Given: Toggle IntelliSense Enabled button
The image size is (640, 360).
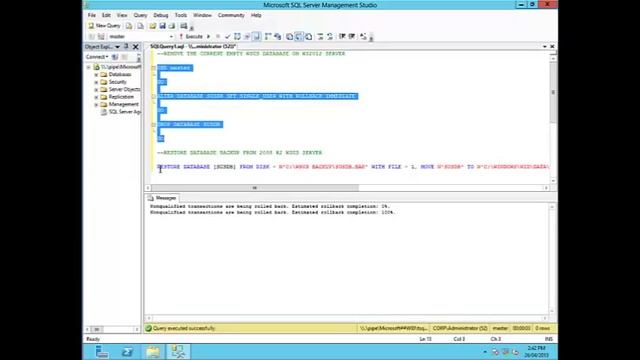Looking at the screenshot, I should tap(256, 36).
